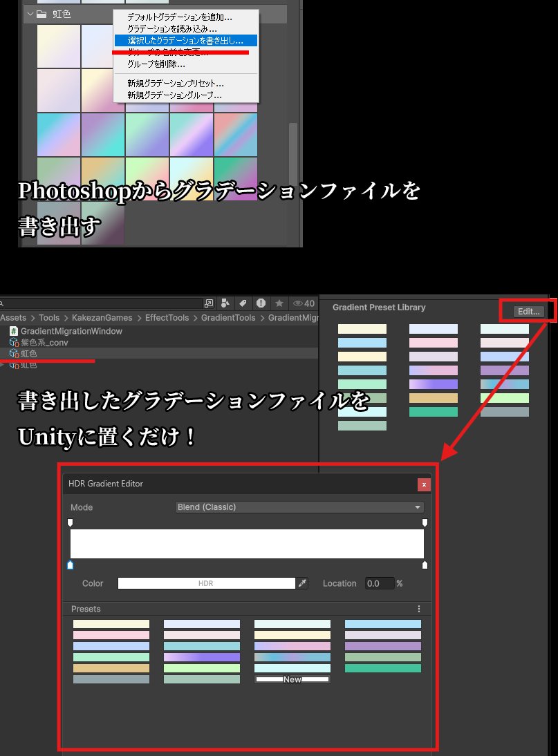The height and width of the screenshot is (756, 558).
Task: Pick the pink preset in editor Presets
Action: (x=111, y=635)
